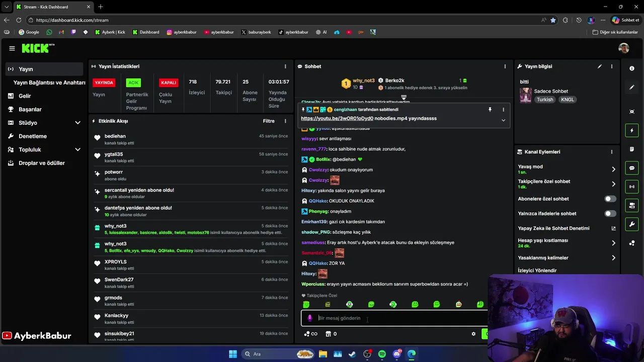Open File Explorer from the taskbar
This screenshot has height=362, width=644.
[323, 354]
